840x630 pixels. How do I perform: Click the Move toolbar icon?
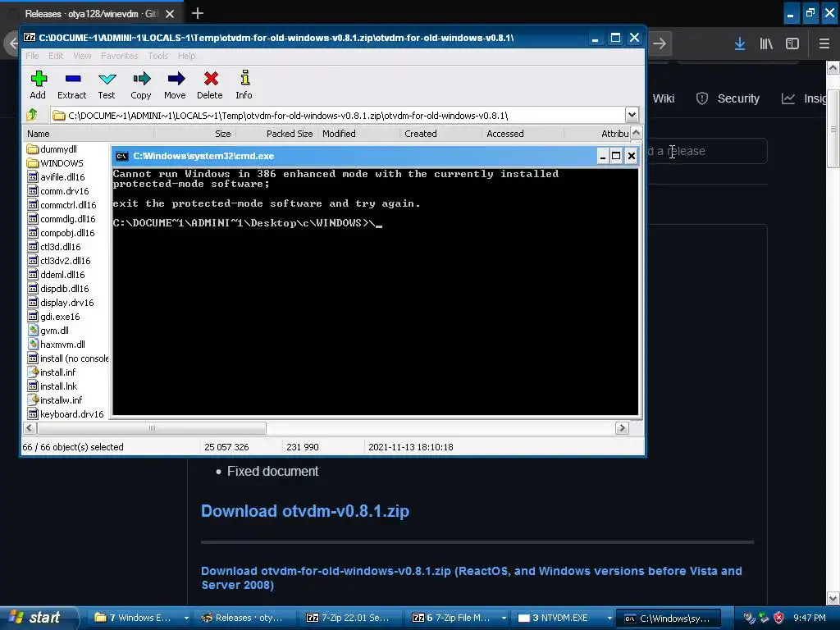[176, 84]
